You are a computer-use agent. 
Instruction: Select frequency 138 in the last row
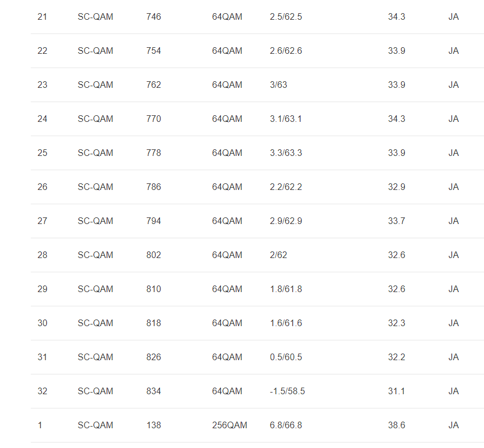[x=154, y=425]
